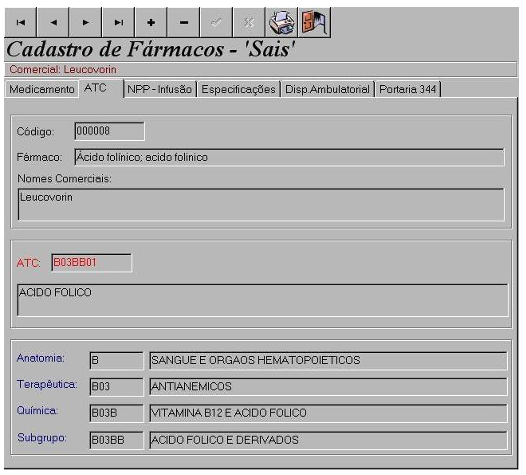Add a new record with plus button
Screen dimensions: 526x475
[x=151, y=22]
